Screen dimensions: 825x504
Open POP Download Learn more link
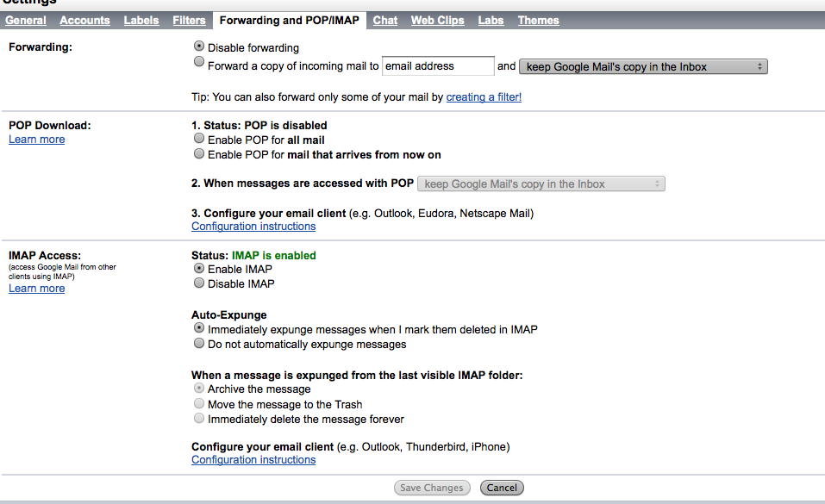(x=37, y=140)
